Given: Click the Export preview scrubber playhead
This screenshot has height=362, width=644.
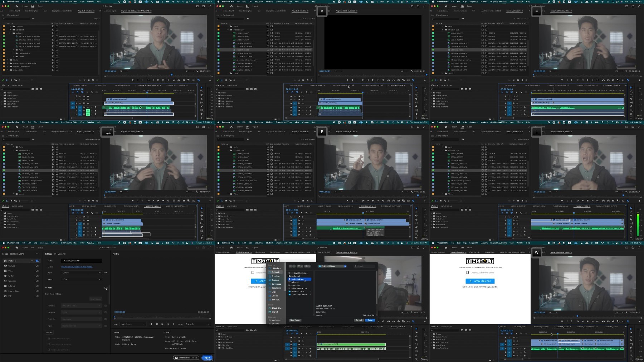Looking at the screenshot, I should point(114,317).
